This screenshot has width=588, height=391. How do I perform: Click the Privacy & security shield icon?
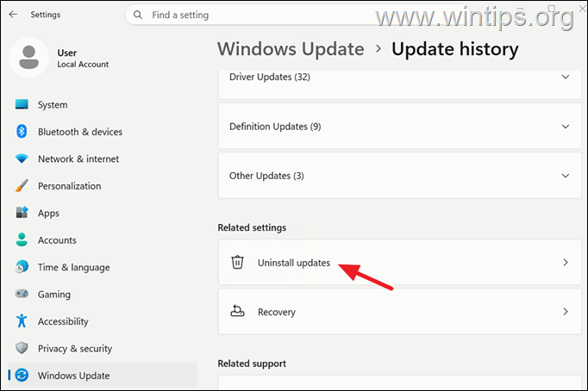pos(22,348)
